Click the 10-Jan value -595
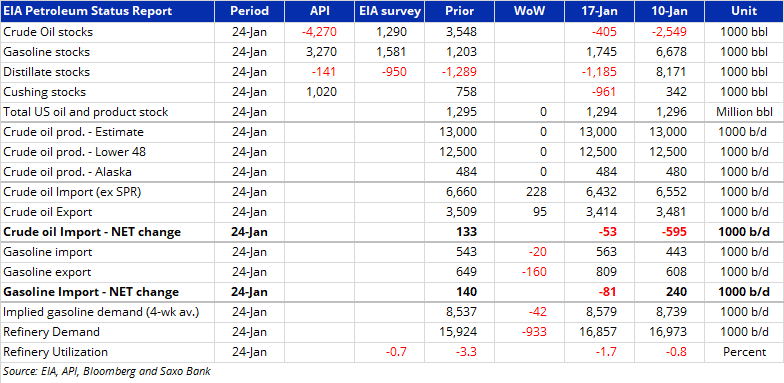Screen dimensions: 784x383 pyautogui.click(x=674, y=232)
